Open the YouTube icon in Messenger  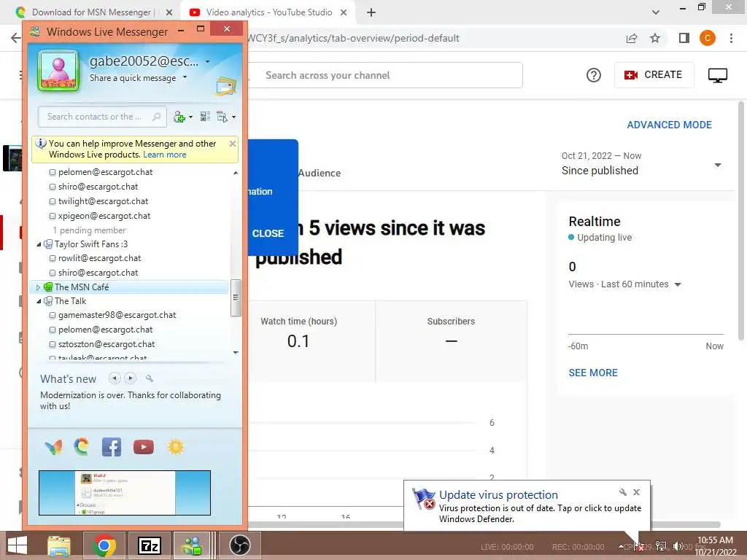(x=144, y=447)
